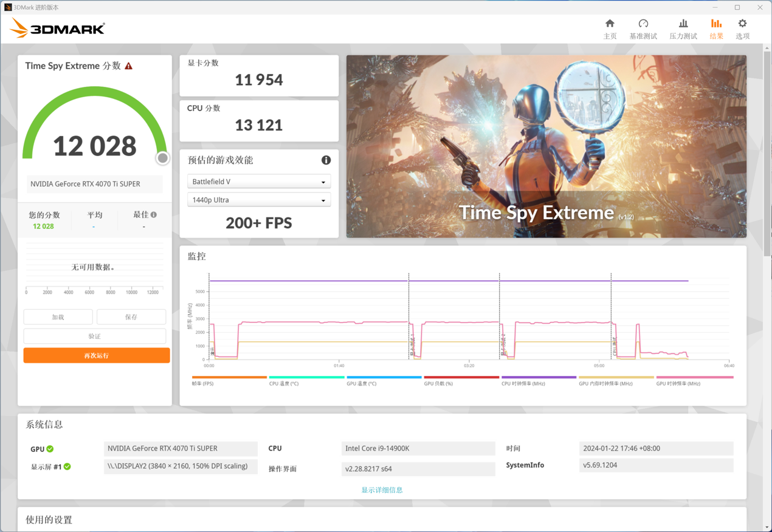This screenshot has height=532, width=772.
Task: Switch to the 结果 tab
Action: pos(715,28)
